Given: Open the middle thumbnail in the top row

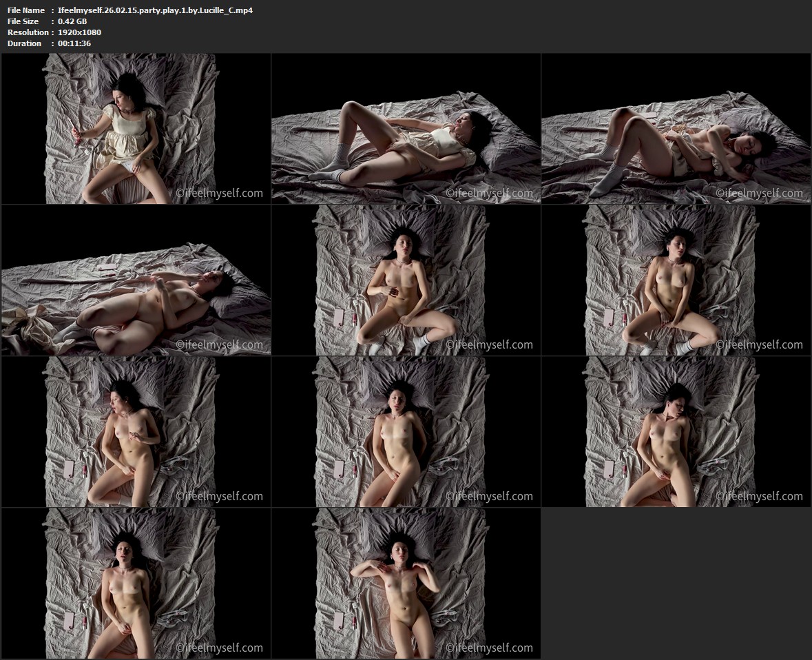Looking at the screenshot, I should click(x=406, y=129).
